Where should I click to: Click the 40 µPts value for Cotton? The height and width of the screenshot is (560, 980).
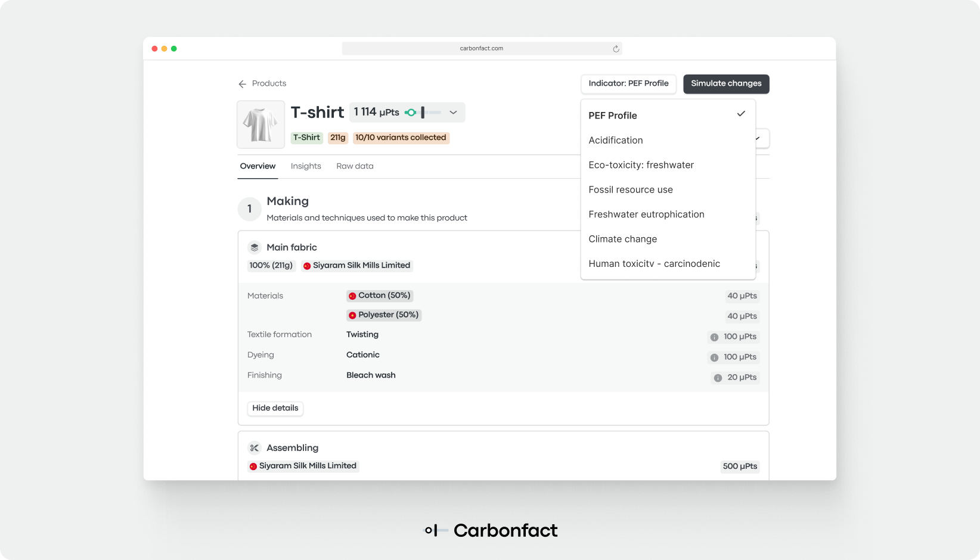coord(742,296)
